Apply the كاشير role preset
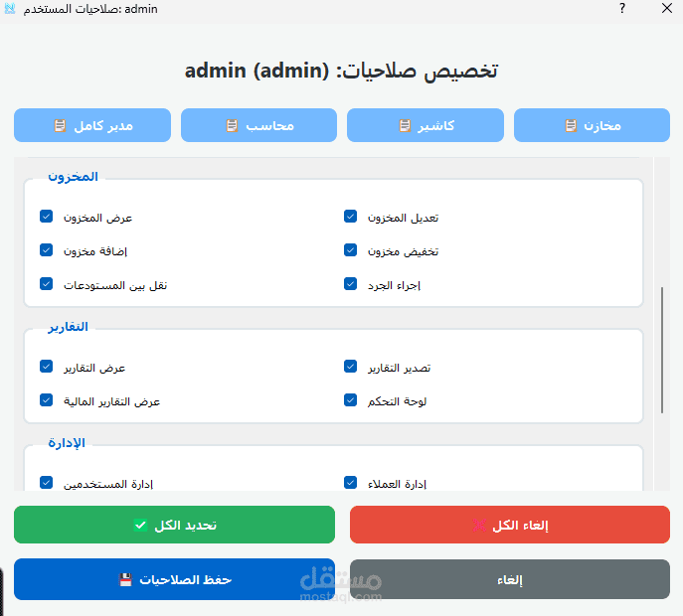 (426, 126)
